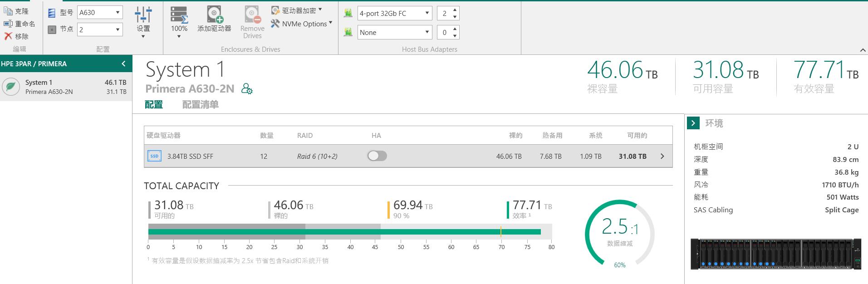The height and width of the screenshot is (284, 868).
Task: Click the first HBA card icon beside 4-port 32Gb FC
Action: click(348, 13)
